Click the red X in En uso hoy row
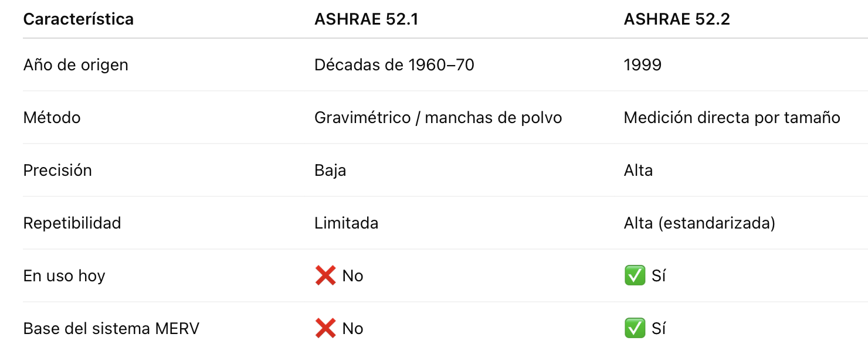 [325, 275]
